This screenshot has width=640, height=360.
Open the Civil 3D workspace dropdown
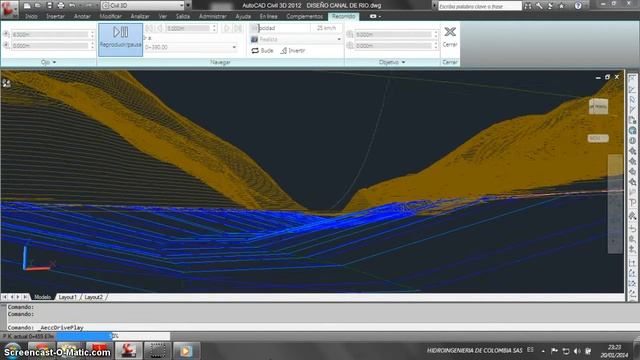[143, 5]
